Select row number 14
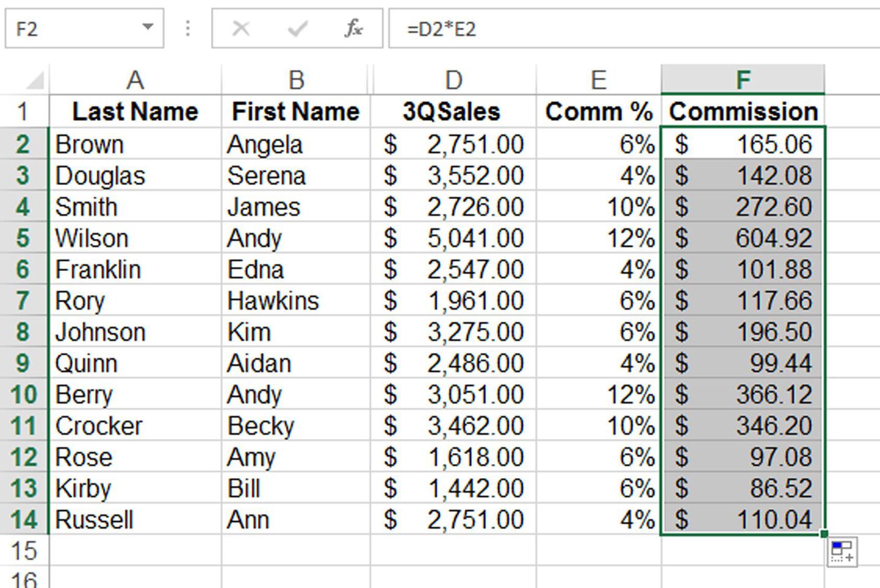Screen dimensions: 880x588 [x=23, y=520]
